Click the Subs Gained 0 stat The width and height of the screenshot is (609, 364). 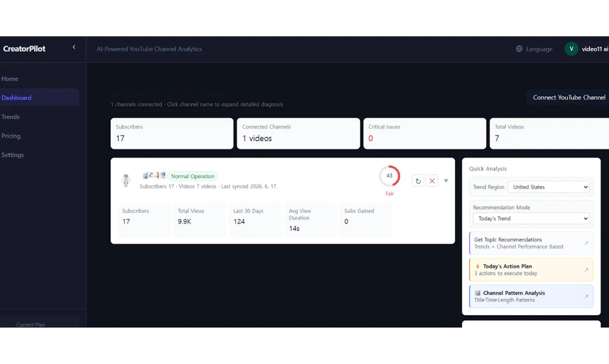click(366, 220)
